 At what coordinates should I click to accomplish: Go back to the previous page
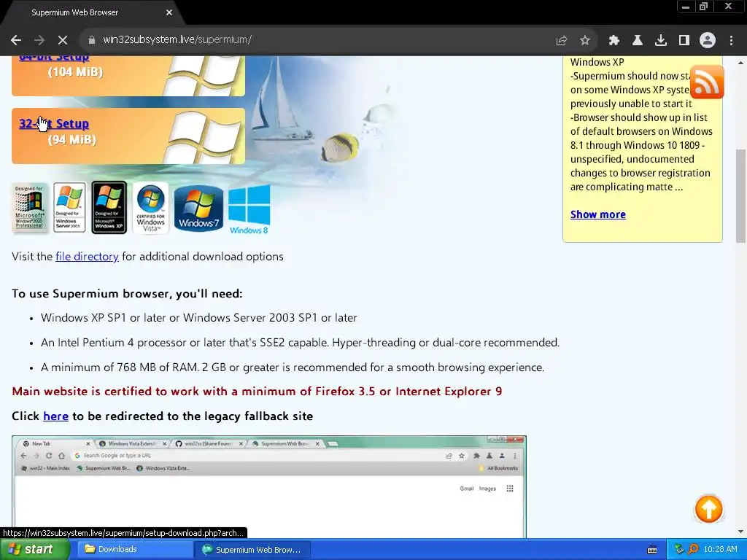(x=16, y=40)
